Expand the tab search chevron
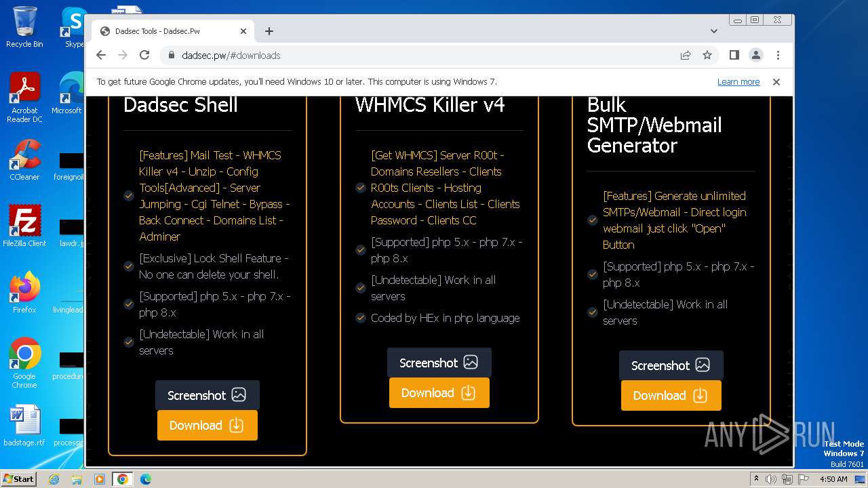The width and height of the screenshot is (868, 488). [714, 31]
